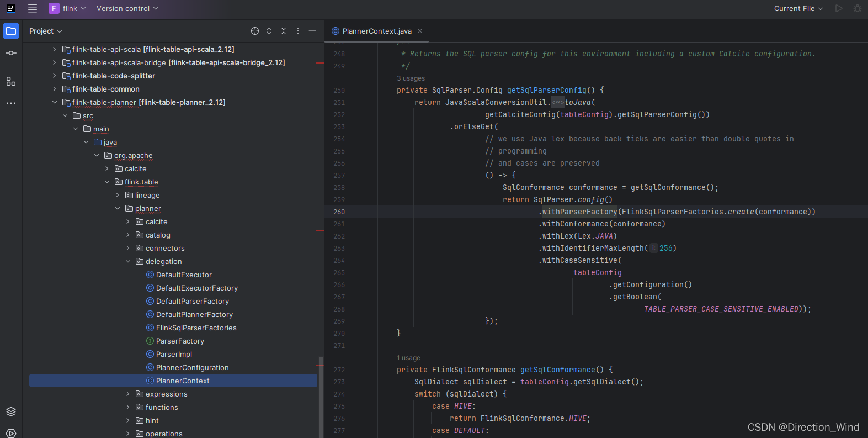Screen dimensions: 868x438
Task: Close the PlannerContext.java tab
Action: click(420, 31)
